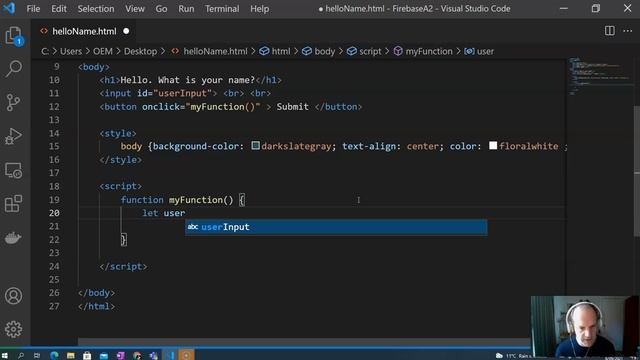
Task: Open the Search view in the activity bar
Action: coord(13,69)
